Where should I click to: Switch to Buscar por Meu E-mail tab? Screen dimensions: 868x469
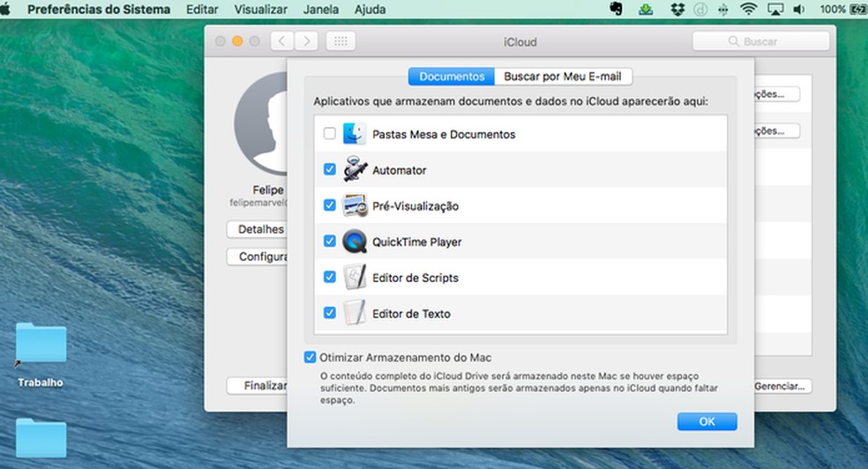coord(563,77)
